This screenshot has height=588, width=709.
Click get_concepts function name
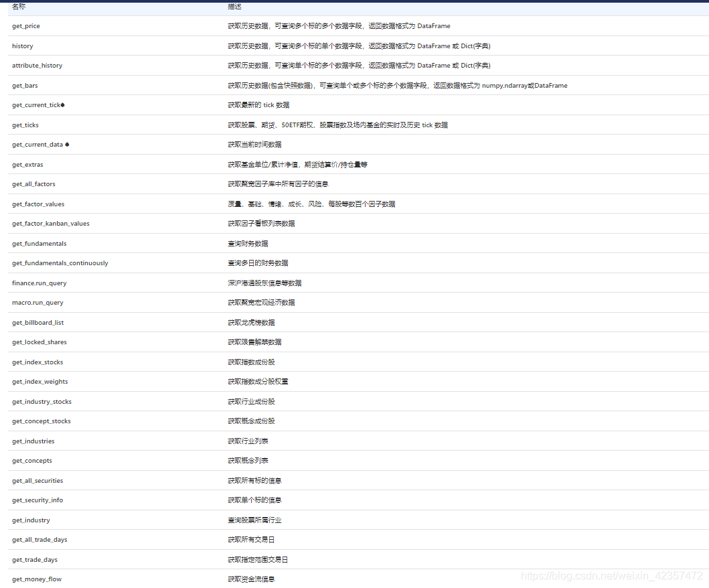pyautogui.click(x=32, y=461)
